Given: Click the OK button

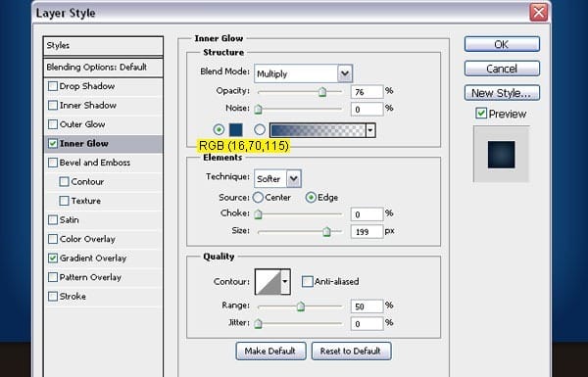Looking at the screenshot, I should pos(502,44).
